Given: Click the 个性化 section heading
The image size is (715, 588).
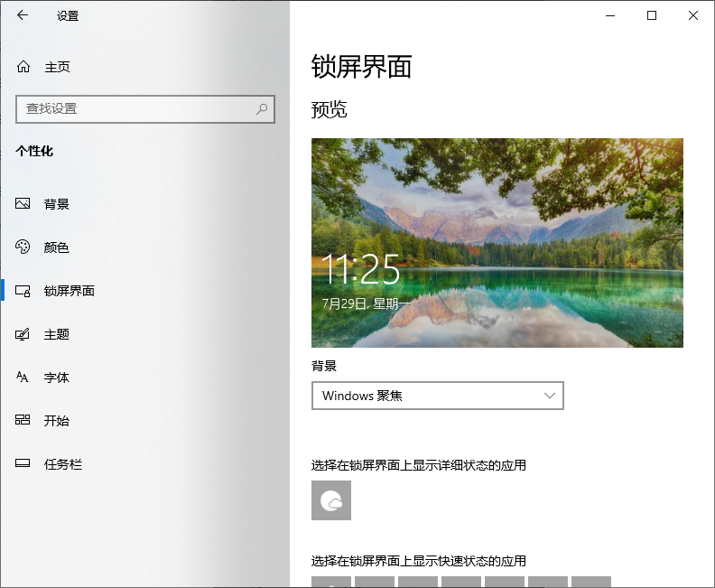Looking at the screenshot, I should tap(34, 151).
